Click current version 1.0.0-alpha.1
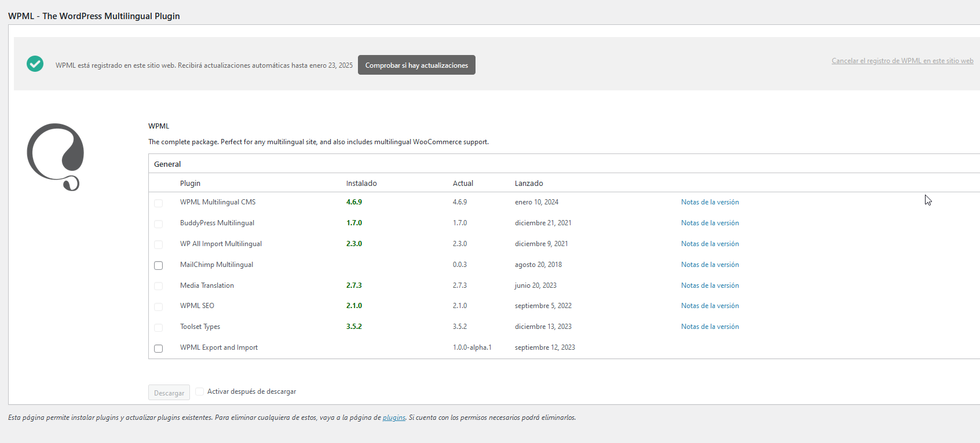Screen dimensions: 980x443 click(x=472, y=347)
